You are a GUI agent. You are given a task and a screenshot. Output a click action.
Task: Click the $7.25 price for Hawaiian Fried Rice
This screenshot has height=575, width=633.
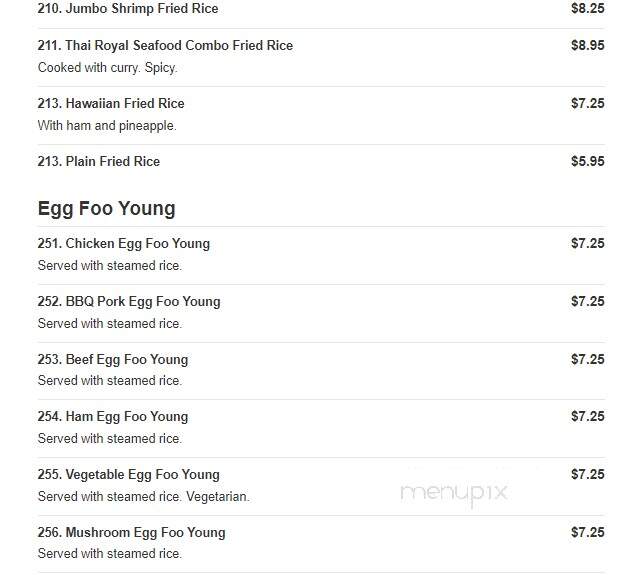coord(588,103)
